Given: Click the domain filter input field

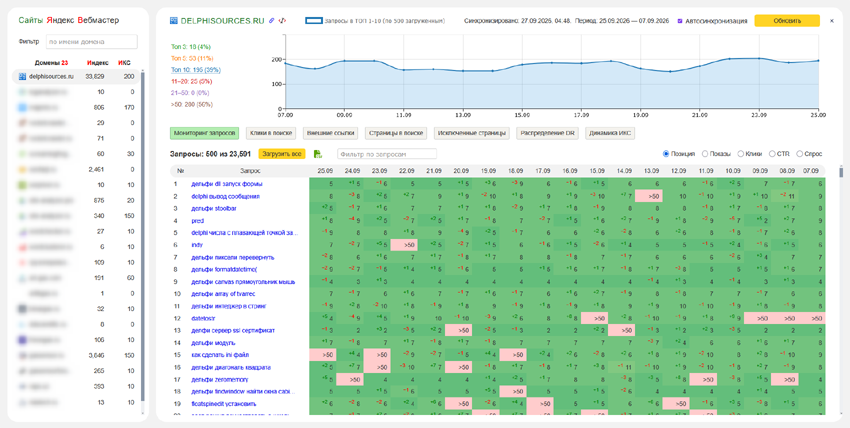Looking at the screenshot, I should [x=92, y=42].
